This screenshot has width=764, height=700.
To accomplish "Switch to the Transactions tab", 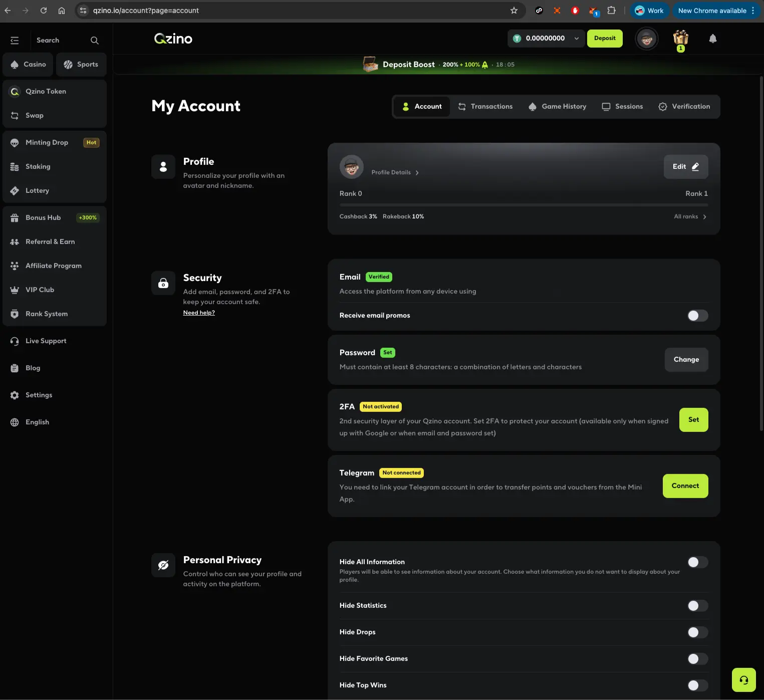I will [485, 107].
